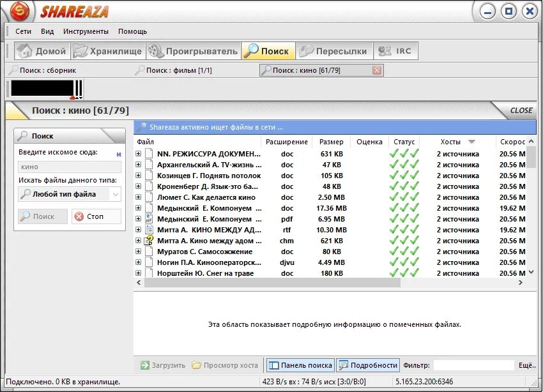The image size is (543, 392).
Task: Expand the 'Норштейн Ю. Снег на траве' row
Action: tap(138, 273)
